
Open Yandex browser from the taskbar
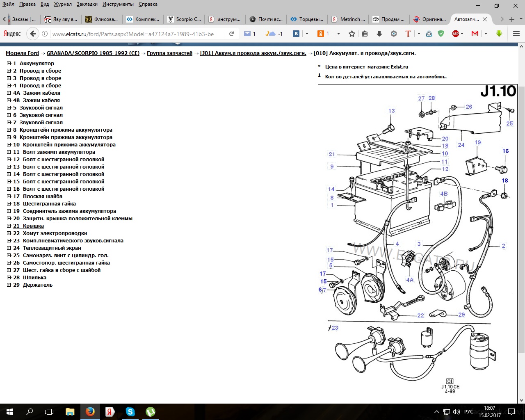[x=110, y=411]
